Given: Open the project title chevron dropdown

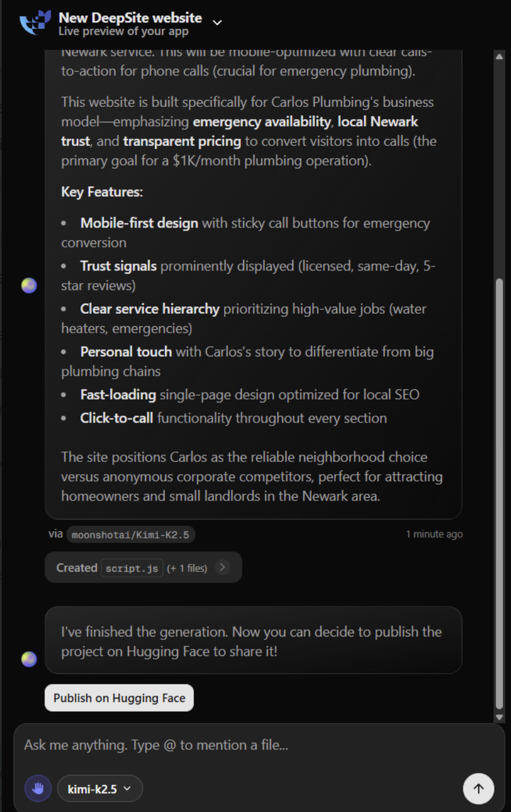Looking at the screenshot, I should point(217,22).
